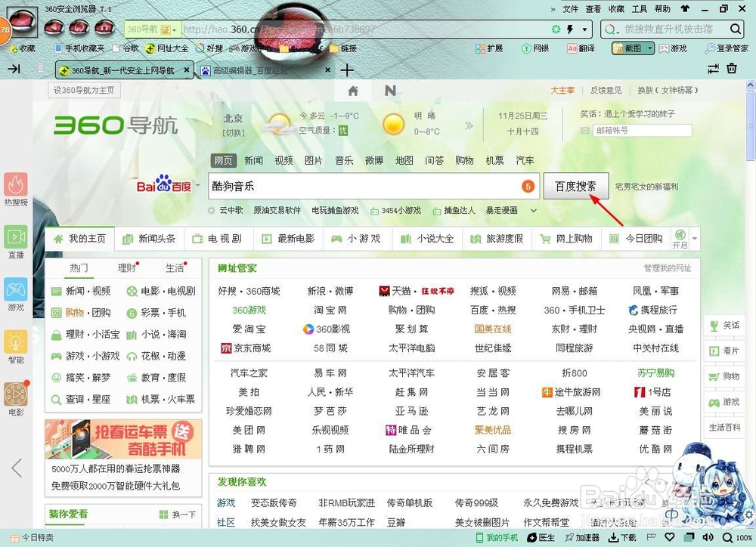Switch to the 新闻头条 tab
The height and width of the screenshot is (547, 756).
155,239
